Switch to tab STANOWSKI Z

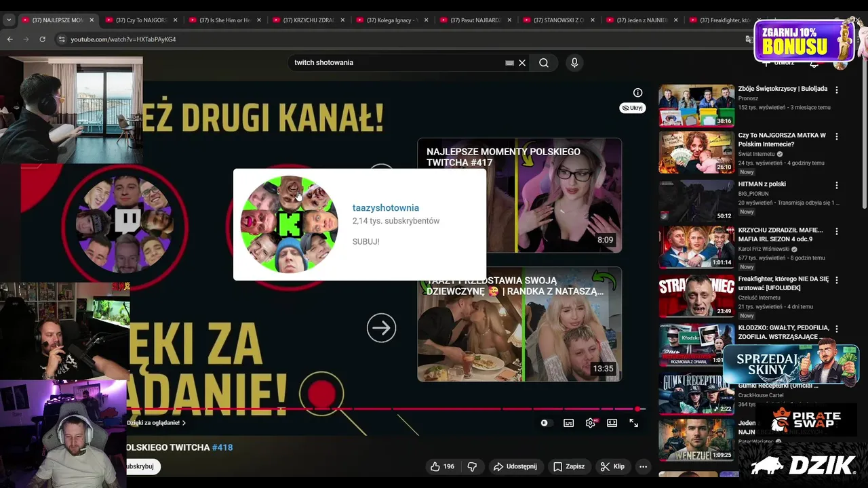559,20
